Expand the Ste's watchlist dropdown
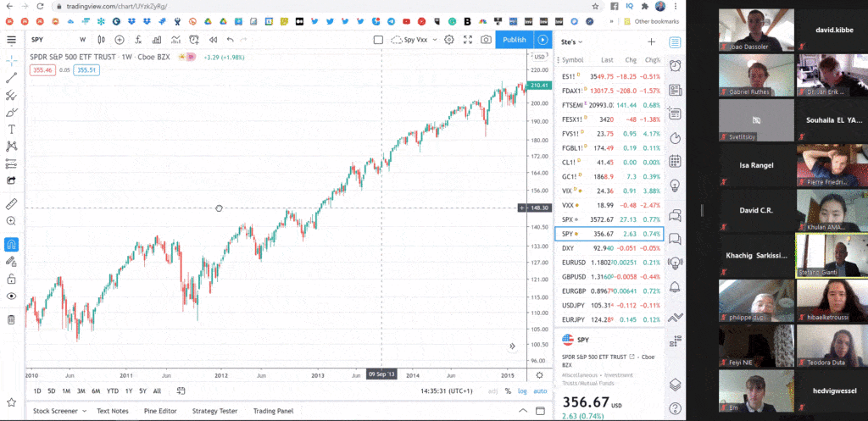 pyautogui.click(x=572, y=42)
